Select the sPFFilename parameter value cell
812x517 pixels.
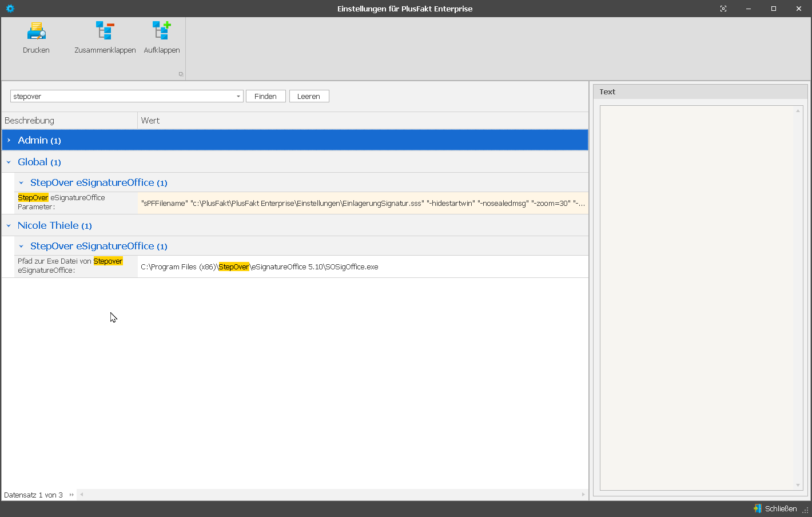[x=363, y=203]
